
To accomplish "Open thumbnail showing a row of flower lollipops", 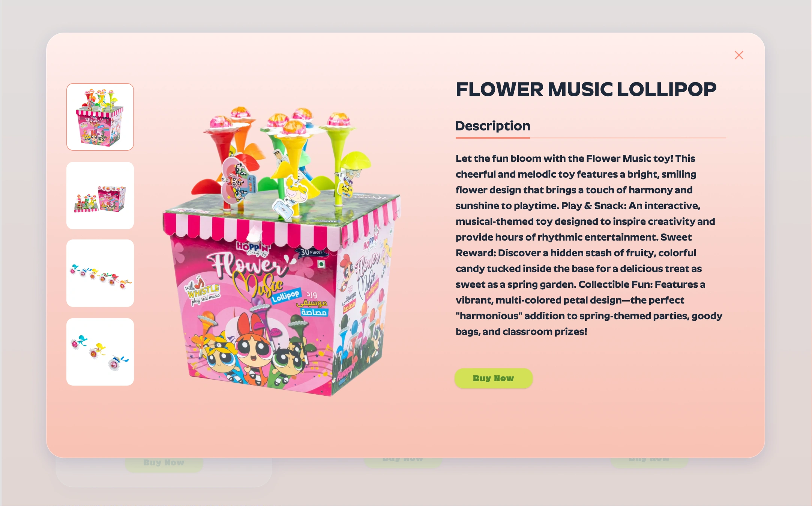I will (x=100, y=273).
